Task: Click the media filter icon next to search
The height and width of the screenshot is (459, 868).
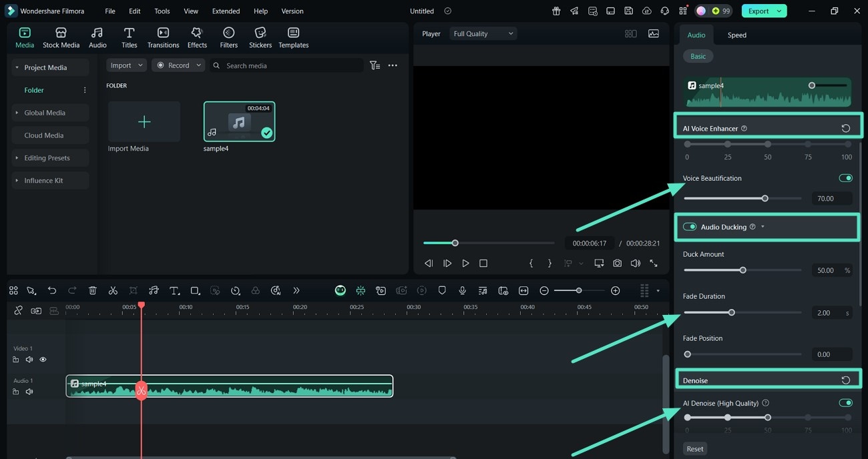Action: pos(375,65)
